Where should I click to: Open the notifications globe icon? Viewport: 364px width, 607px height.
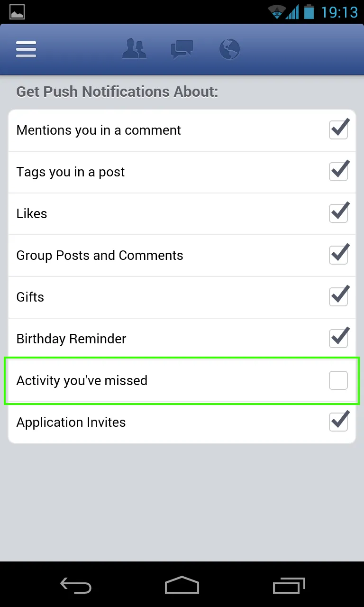point(230,49)
